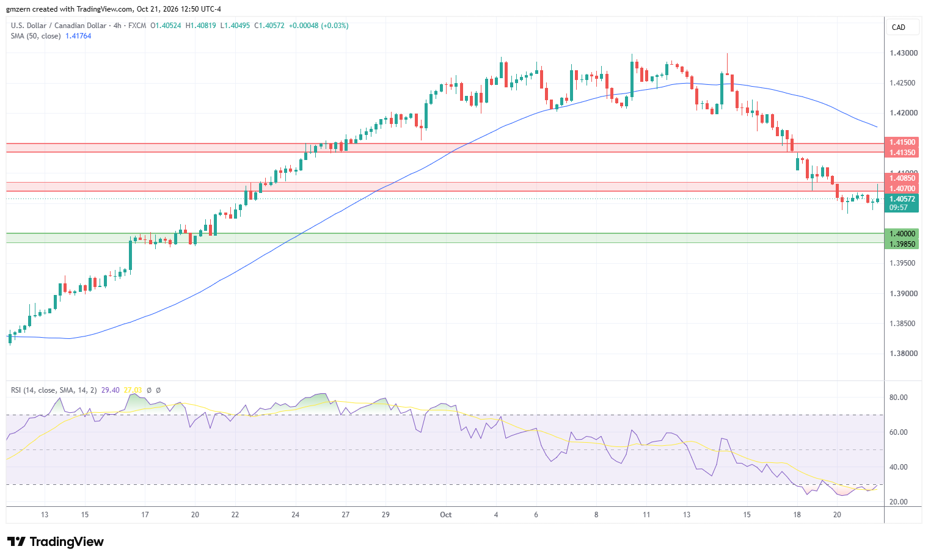This screenshot has width=928, height=560.
Task: Select the change value +0.00048 (+0.03%)
Action: pyautogui.click(x=318, y=26)
